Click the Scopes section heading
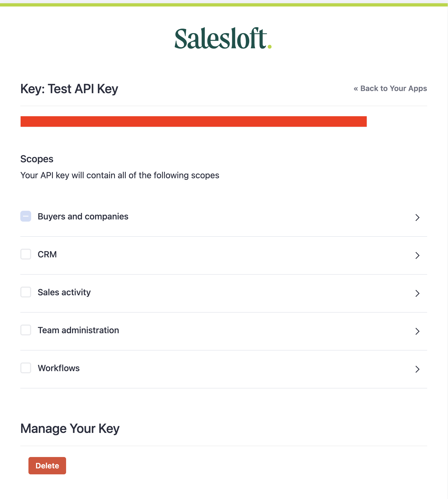 tap(37, 159)
